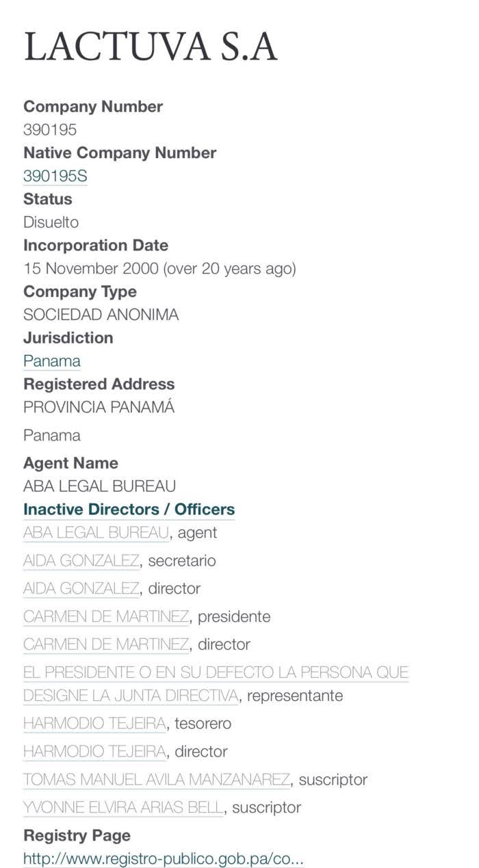This screenshot has width=479, height=868.
Task: View CARMEN DE MARTINEZ presidente profile
Action: tap(106, 616)
